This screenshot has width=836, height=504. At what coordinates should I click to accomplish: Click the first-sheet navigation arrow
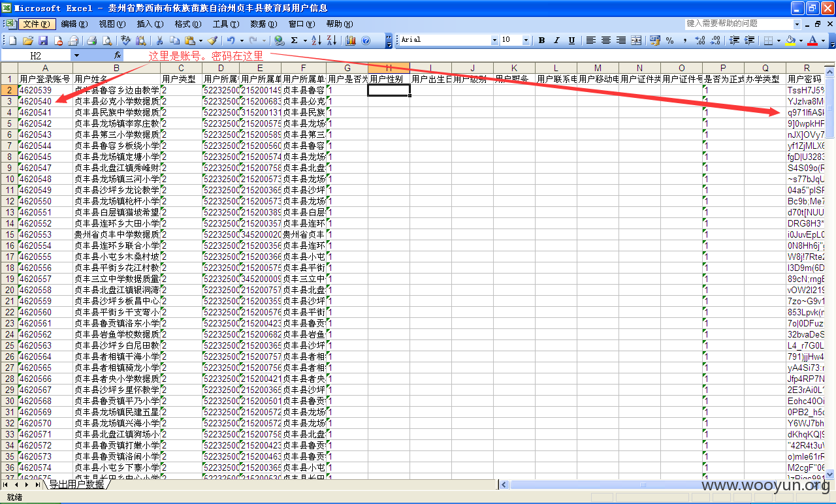tap(5, 484)
